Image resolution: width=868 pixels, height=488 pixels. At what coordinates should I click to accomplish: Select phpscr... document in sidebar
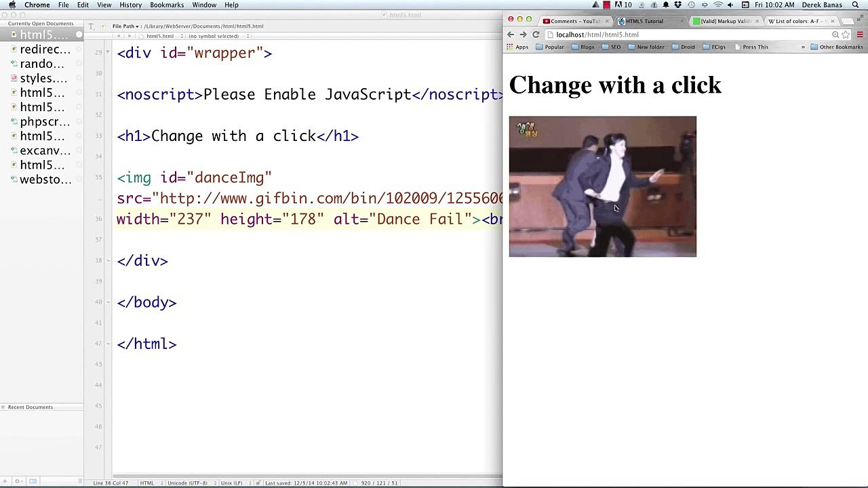[x=41, y=122]
